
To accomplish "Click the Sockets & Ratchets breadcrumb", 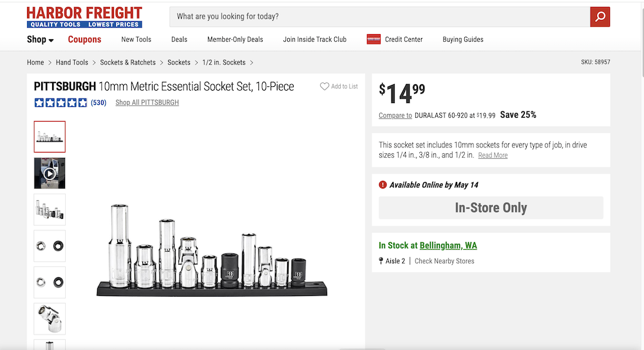I will pyautogui.click(x=128, y=62).
